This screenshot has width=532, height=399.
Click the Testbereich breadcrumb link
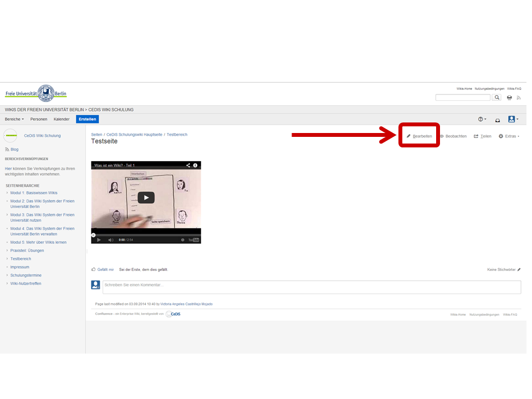[177, 134]
